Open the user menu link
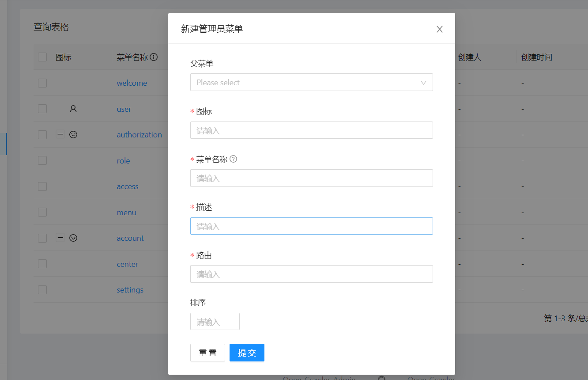The height and width of the screenshot is (380, 588). click(x=124, y=109)
